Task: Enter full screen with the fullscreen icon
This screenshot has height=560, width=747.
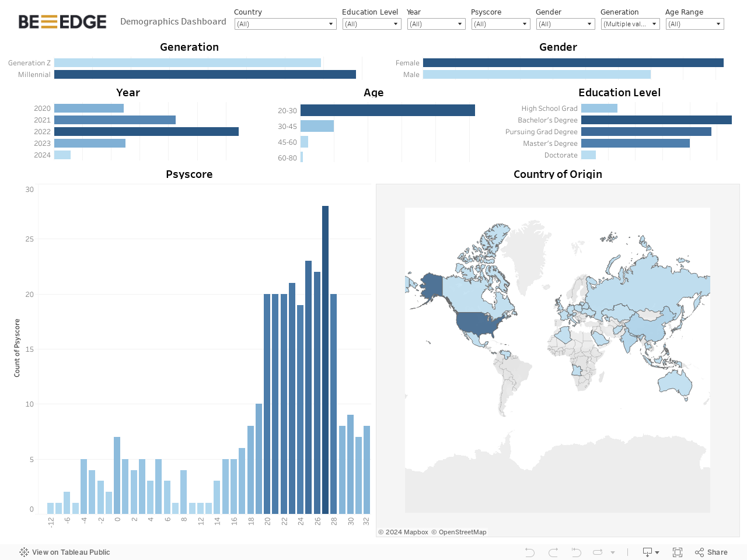Action: (678, 552)
